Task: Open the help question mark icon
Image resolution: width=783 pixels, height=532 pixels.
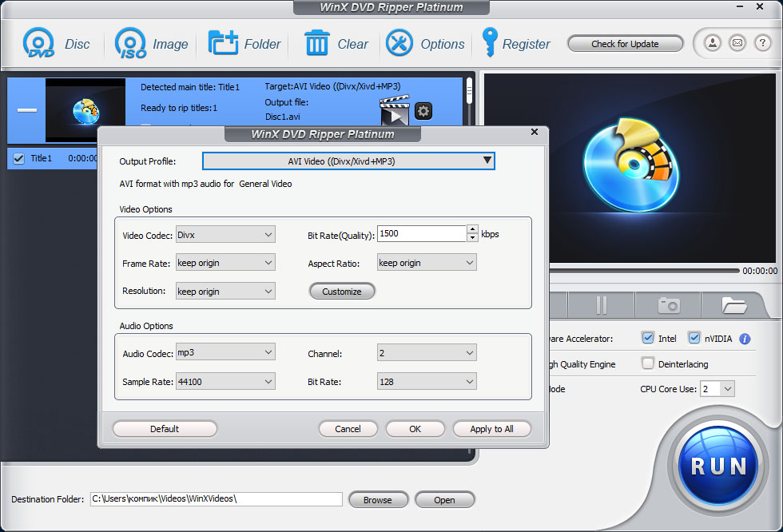Action: point(762,43)
